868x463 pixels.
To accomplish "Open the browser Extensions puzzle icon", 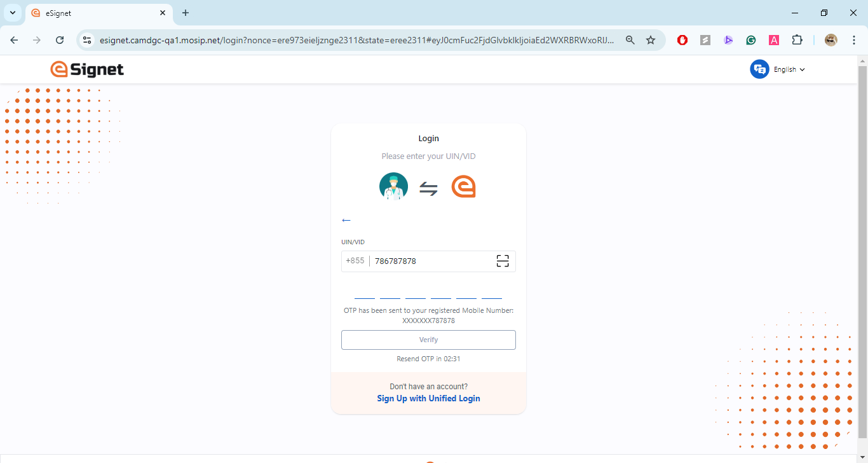I will (797, 40).
